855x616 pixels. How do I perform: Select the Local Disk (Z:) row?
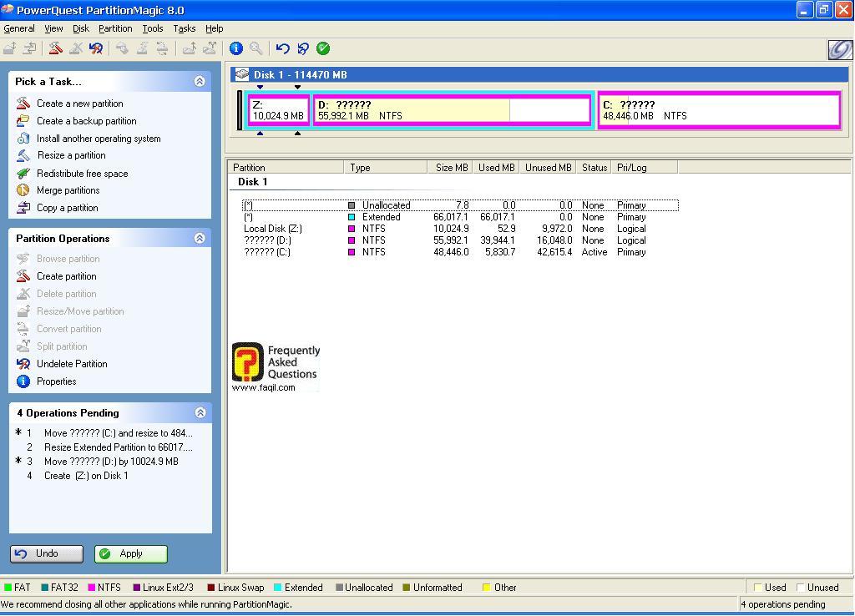pyautogui.click(x=273, y=229)
